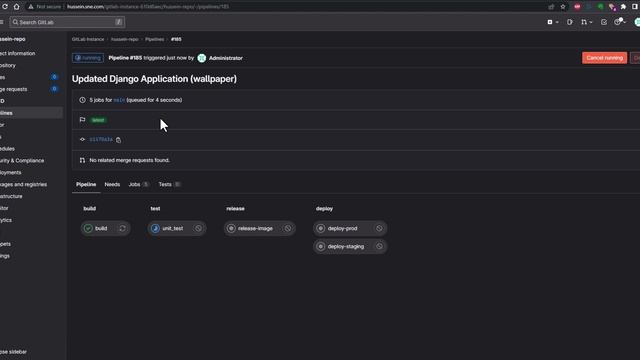Click the GitLab Instance breadcrumb

88,39
